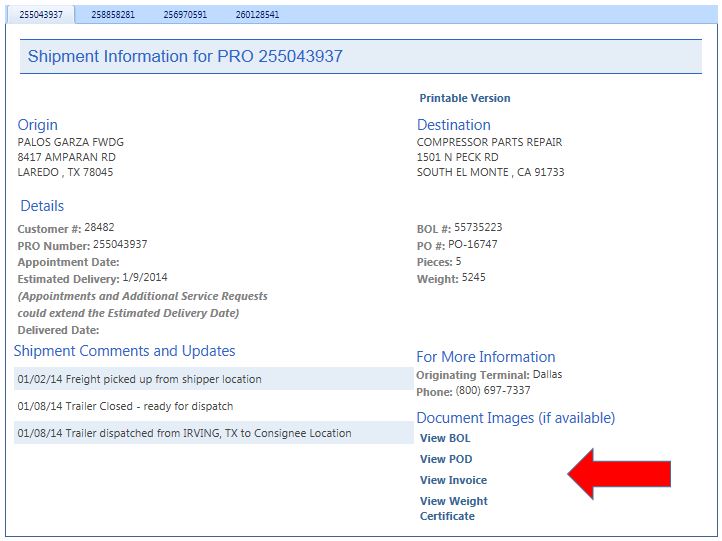Click the View BOL link

point(445,438)
